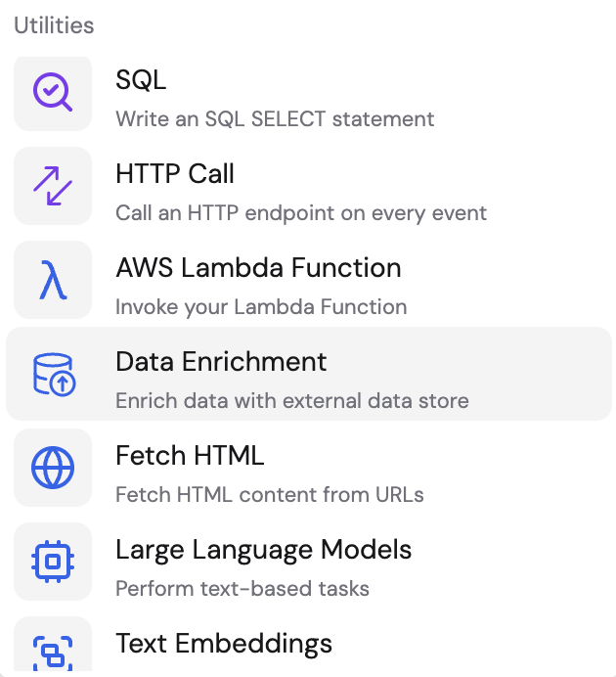Open the Text Embeddings entry
This screenshot has width=616, height=677.
click(x=309, y=644)
